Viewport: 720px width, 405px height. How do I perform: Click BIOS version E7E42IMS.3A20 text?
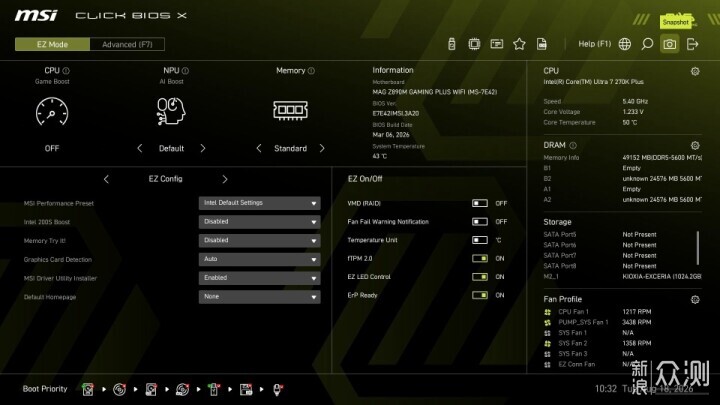pos(395,113)
